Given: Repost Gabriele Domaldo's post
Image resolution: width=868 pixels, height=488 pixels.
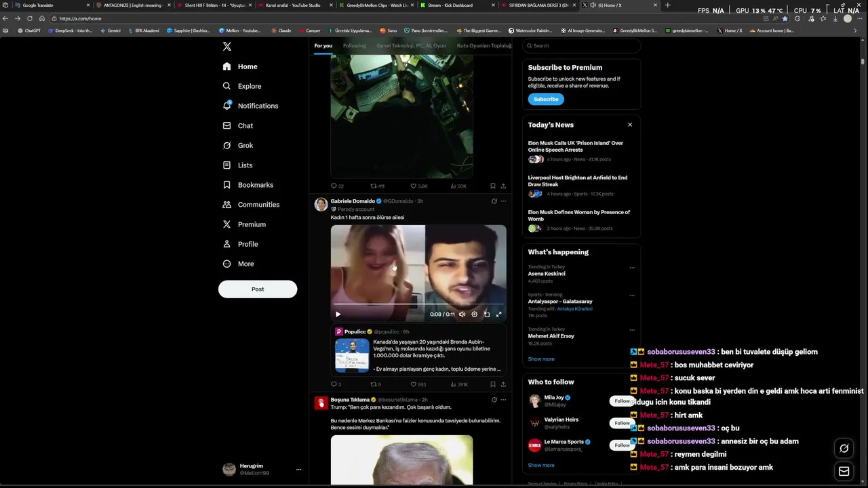Looking at the screenshot, I should coord(373,384).
